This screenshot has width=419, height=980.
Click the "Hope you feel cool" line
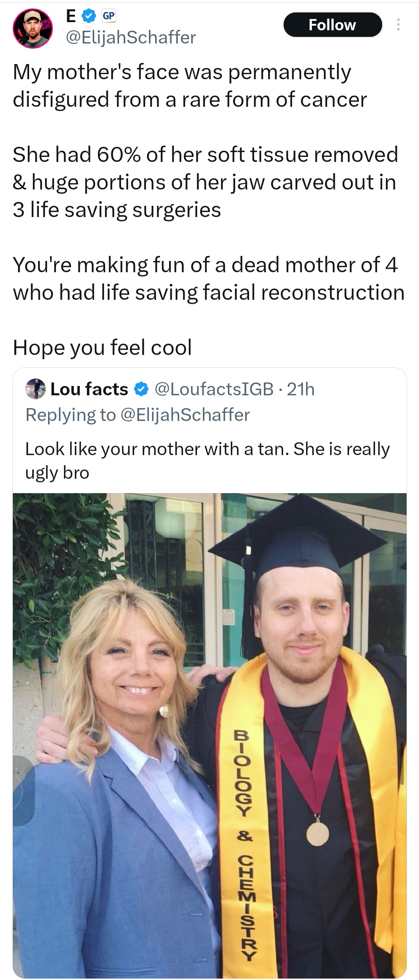coord(102,347)
